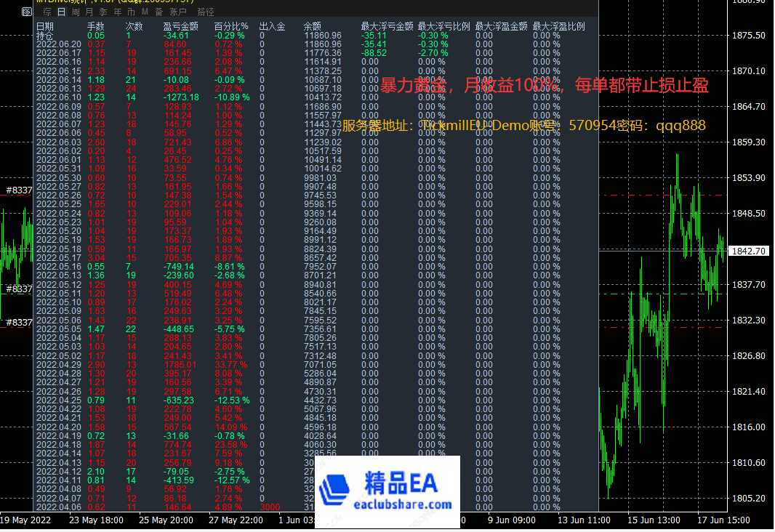The image size is (775, 532).
Task: Select the 2022.05.16 date cell
Action: pyautogui.click(x=59, y=267)
